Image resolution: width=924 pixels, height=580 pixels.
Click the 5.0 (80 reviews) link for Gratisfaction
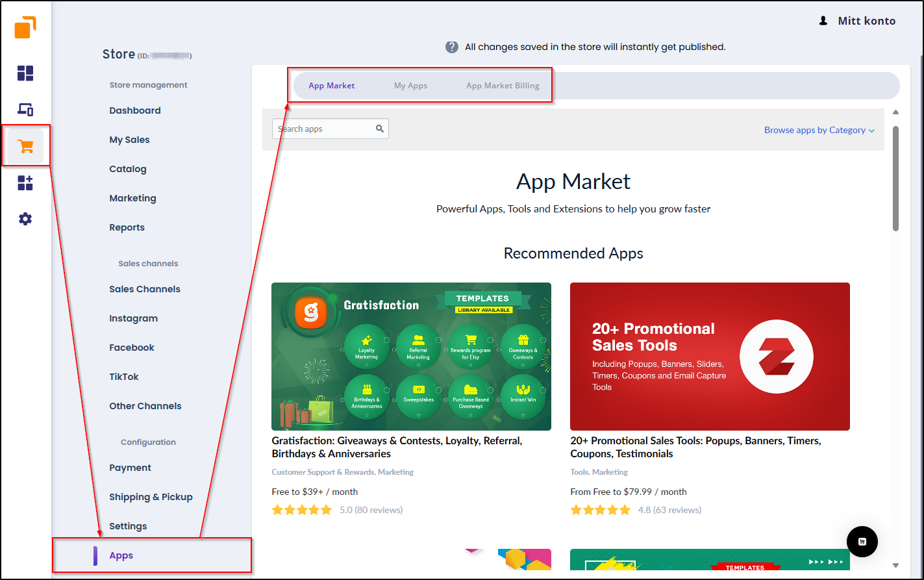371,510
